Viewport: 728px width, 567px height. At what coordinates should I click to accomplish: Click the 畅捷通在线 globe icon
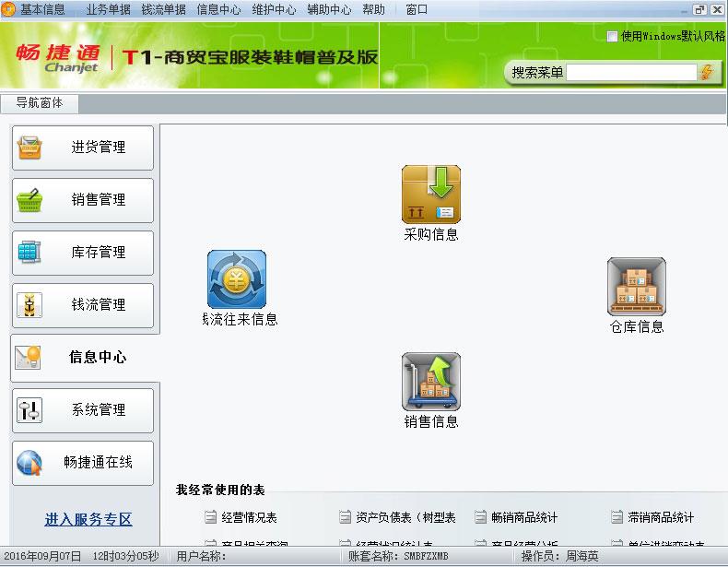pyautogui.click(x=29, y=463)
